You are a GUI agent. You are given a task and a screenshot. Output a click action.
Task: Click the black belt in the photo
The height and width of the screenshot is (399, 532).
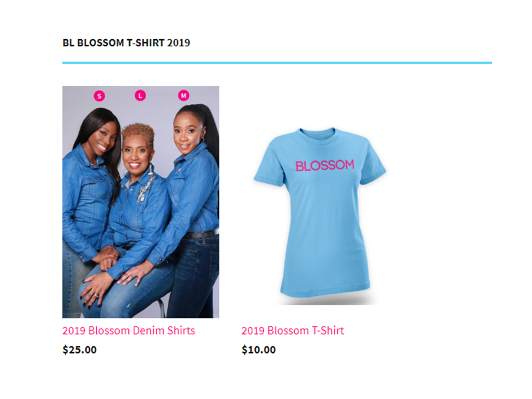coord(201,234)
